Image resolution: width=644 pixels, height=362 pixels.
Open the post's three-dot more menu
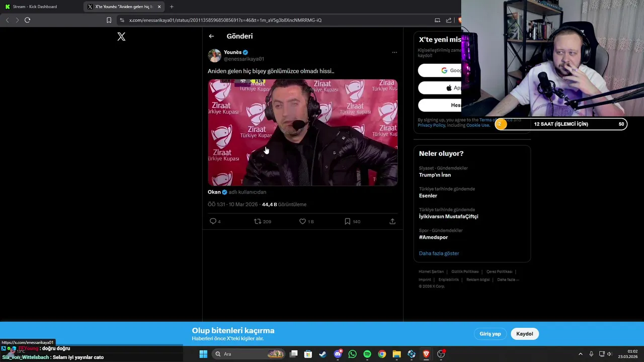394,52
